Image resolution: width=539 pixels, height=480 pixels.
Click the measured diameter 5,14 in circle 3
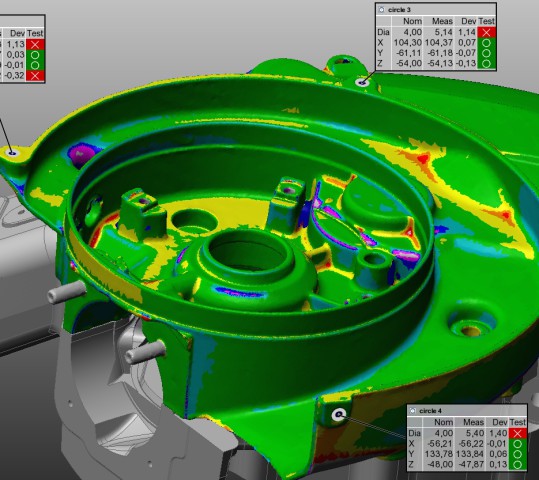click(445, 32)
